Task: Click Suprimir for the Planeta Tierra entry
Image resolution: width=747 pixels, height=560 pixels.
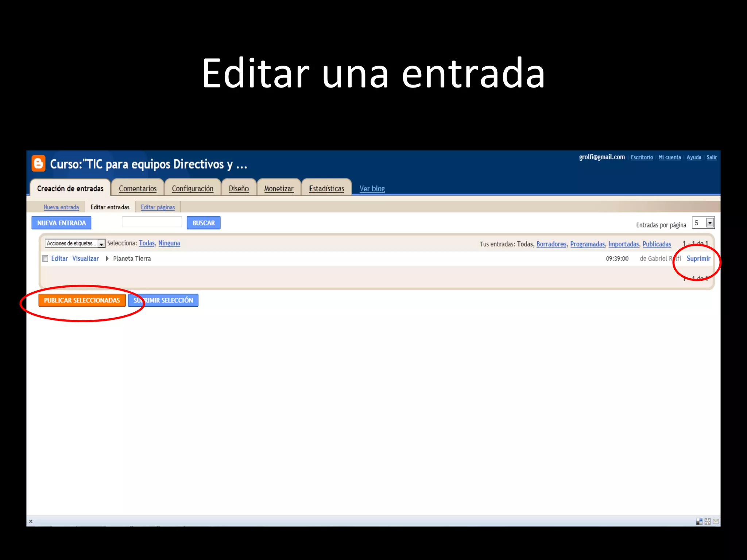Action: pos(698,258)
